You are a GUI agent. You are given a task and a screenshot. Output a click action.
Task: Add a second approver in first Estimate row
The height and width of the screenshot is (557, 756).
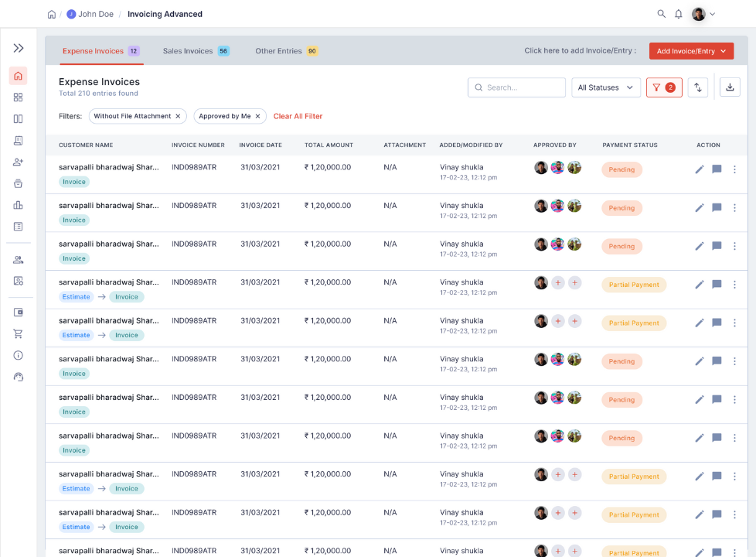coord(558,283)
